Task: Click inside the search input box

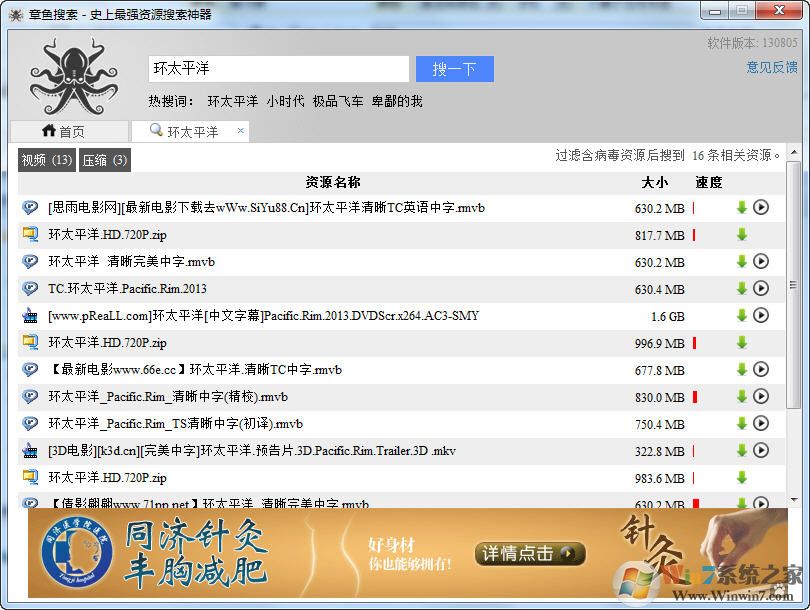Action: [x=280, y=69]
